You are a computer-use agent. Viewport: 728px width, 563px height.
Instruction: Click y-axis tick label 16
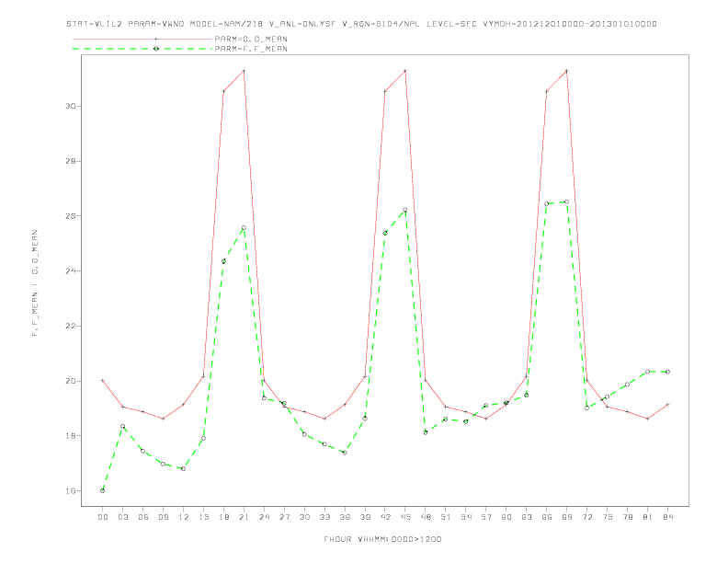click(x=70, y=491)
